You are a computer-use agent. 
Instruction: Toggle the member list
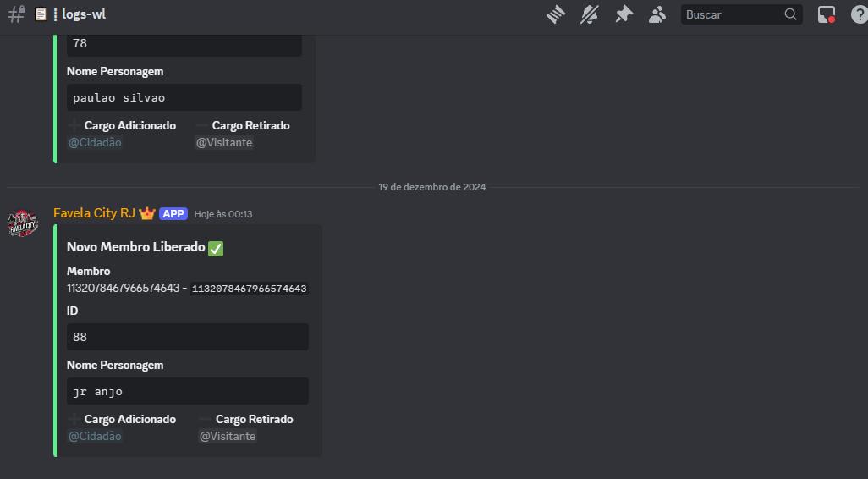click(x=657, y=14)
